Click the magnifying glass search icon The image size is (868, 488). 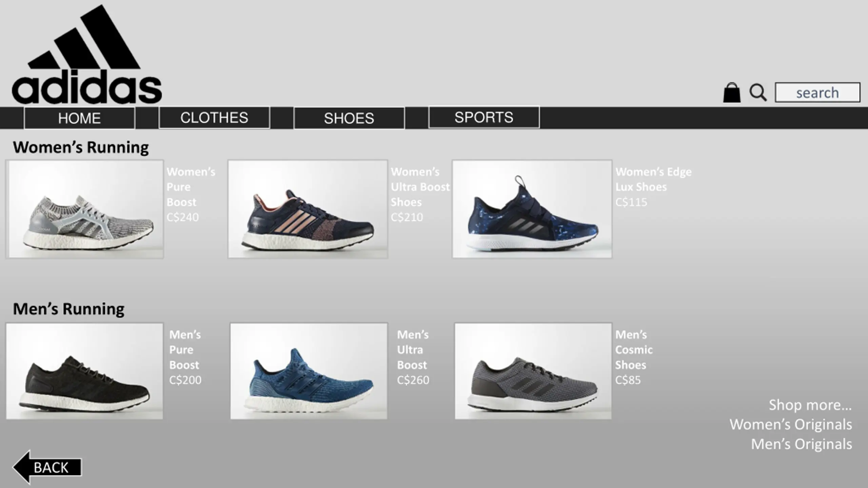(758, 93)
